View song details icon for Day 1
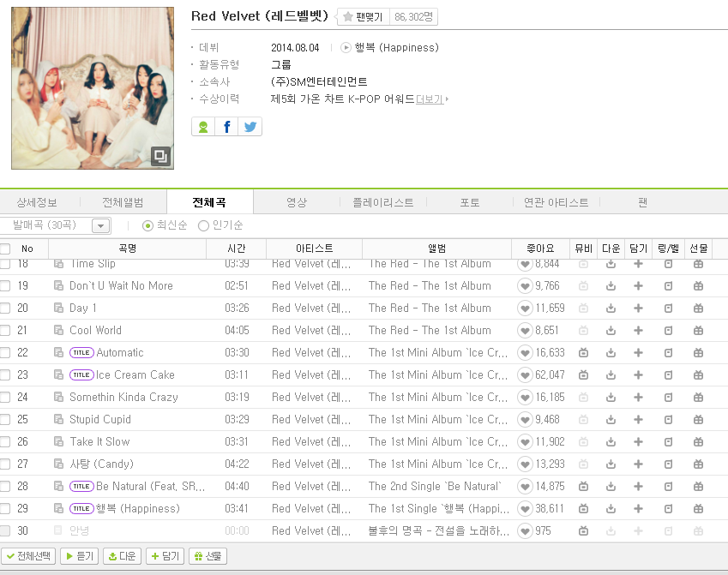 58,308
